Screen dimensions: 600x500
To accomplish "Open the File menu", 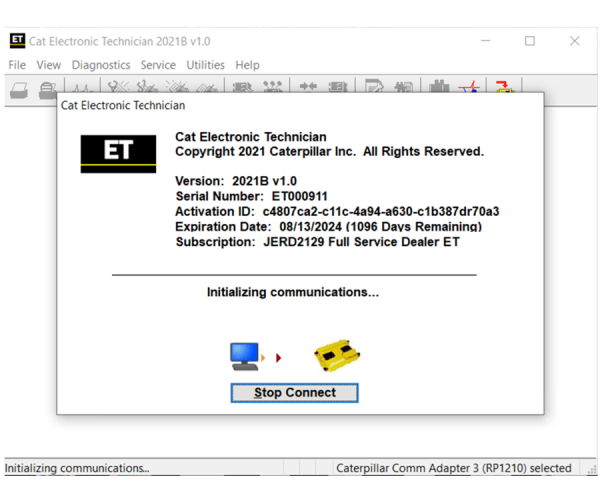I will (x=17, y=65).
